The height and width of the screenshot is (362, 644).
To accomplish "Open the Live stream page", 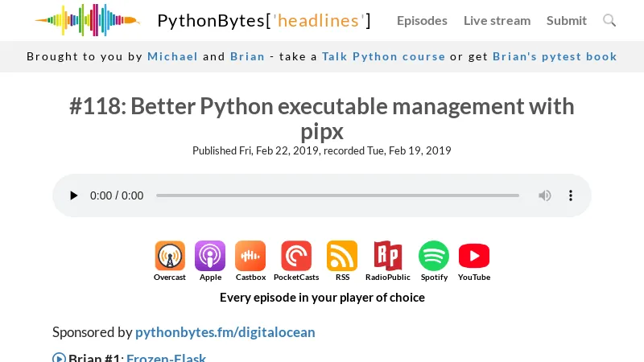I will click(497, 20).
